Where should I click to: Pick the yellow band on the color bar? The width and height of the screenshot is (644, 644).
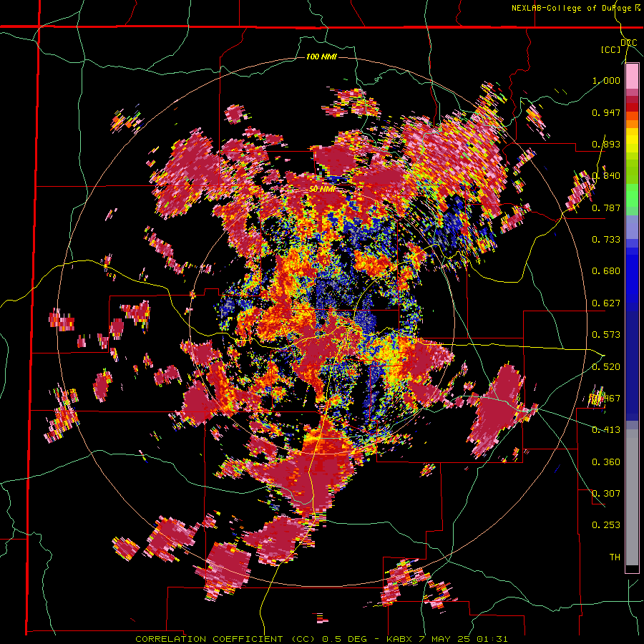tap(632, 140)
